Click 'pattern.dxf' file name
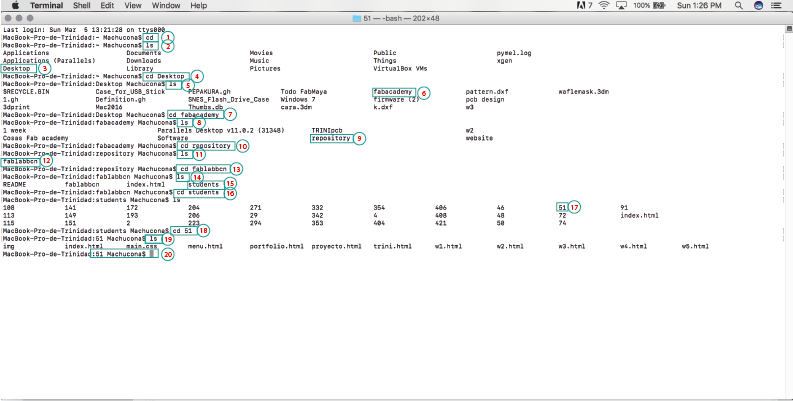793x401 pixels. click(487, 92)
